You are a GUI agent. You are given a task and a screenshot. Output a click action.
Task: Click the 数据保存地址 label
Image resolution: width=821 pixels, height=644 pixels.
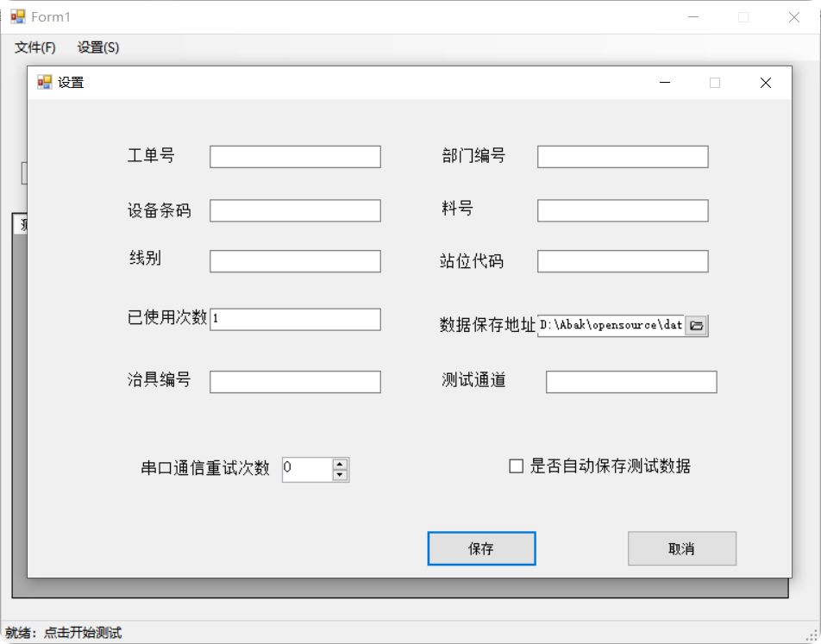[487, 325]
